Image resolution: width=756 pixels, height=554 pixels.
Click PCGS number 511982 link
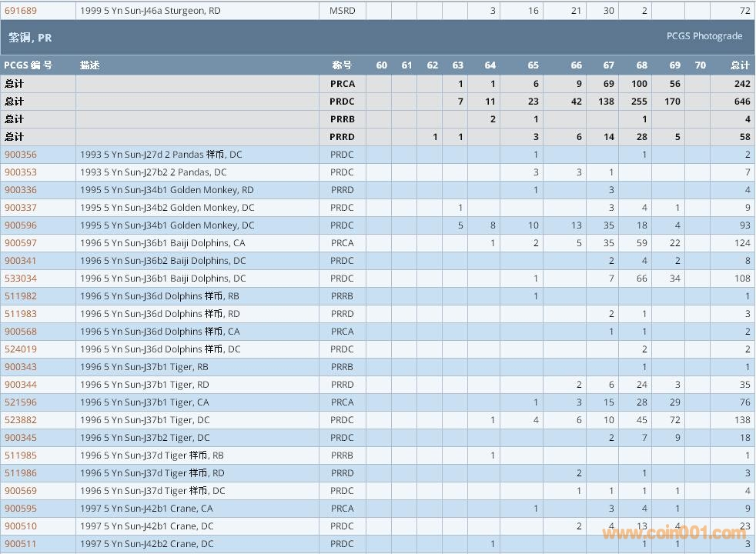pyautogui.click(x=21, y=296)
